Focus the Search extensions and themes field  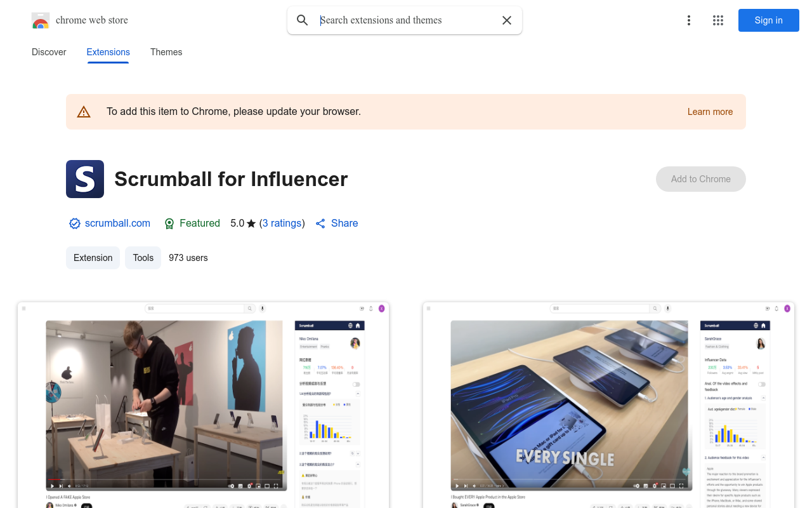point(405,20)
